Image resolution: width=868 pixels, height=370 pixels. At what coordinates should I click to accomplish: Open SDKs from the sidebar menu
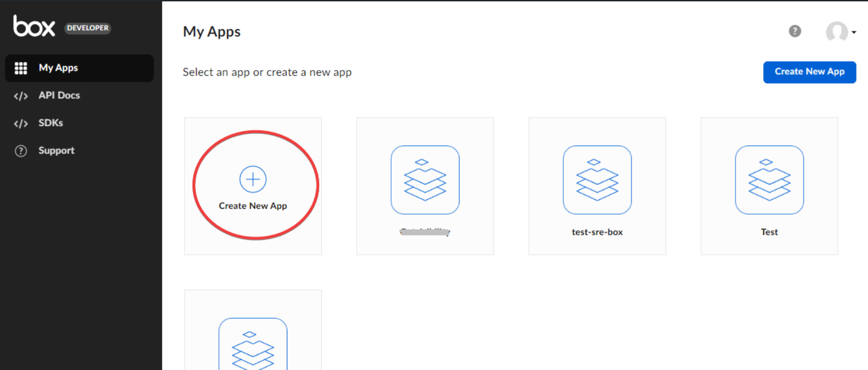(50, 123)
